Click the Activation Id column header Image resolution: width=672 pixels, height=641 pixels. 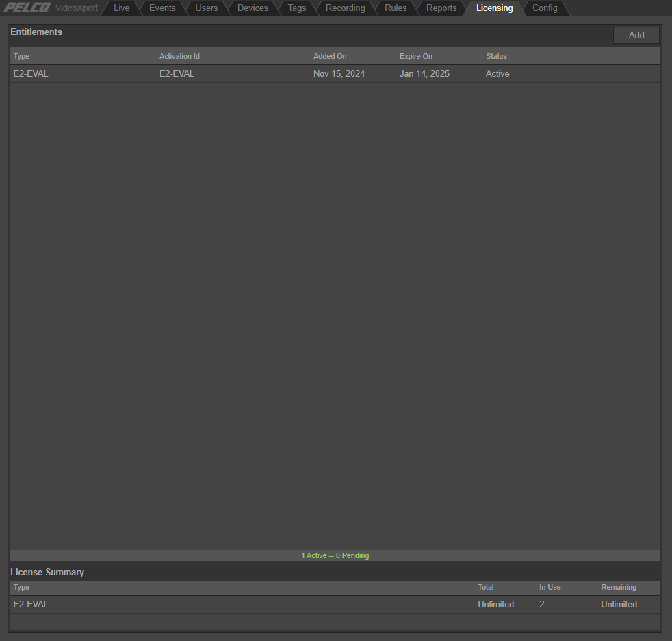pyautogui.click(x=179, y=56)
